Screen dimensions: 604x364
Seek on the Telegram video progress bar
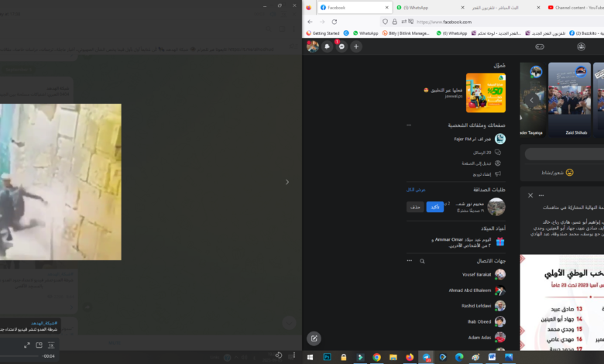pyautogui.click(x=19, y=356)
